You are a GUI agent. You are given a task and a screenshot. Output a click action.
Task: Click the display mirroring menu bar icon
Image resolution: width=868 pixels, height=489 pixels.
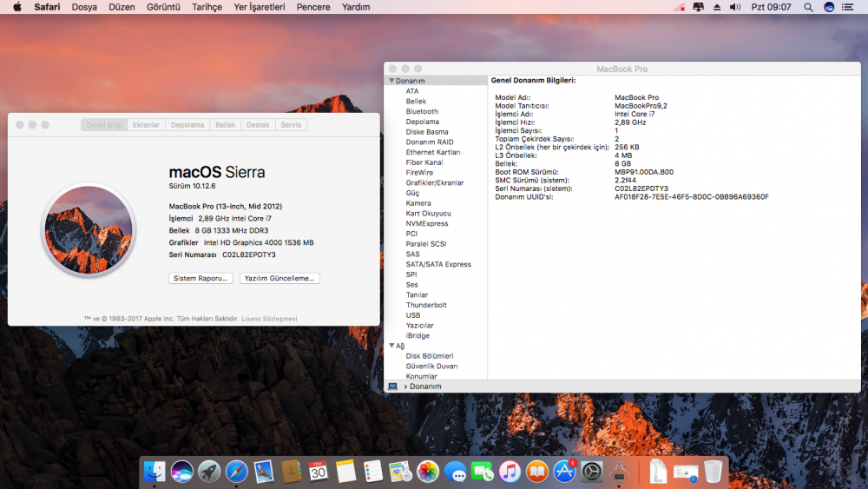(698, 7)
